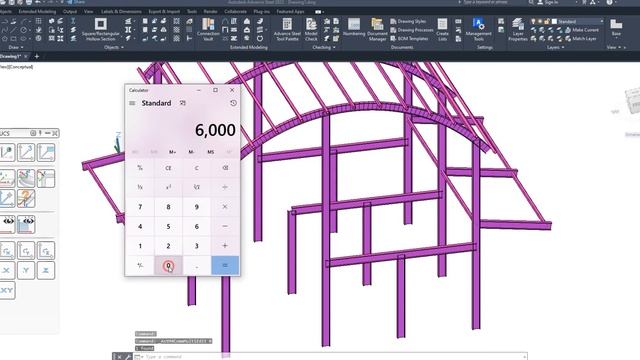Switch to the Plug-ins ribbon tab
Viewport: 640px width, 360px height.
point(261,11)
